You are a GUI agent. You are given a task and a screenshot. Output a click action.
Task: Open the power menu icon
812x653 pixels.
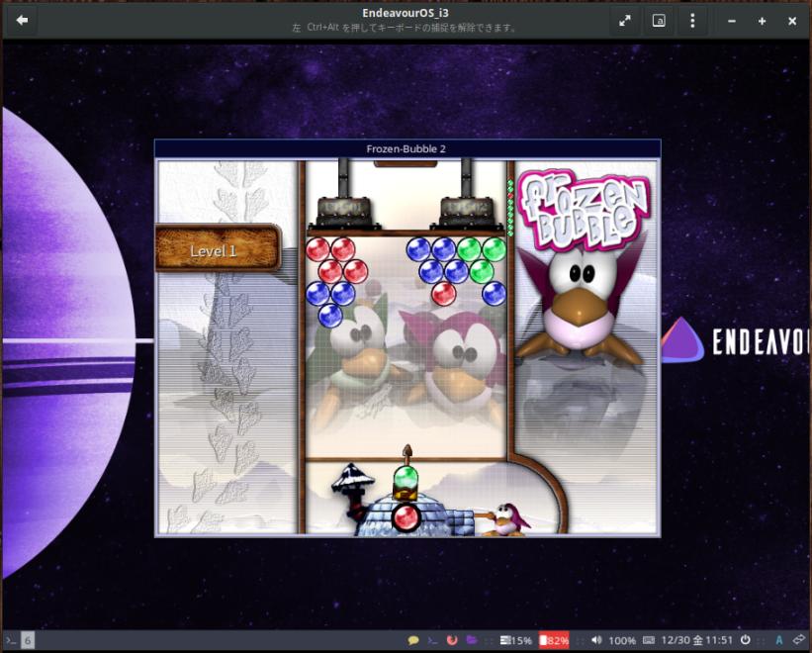(x=745, y=640)
